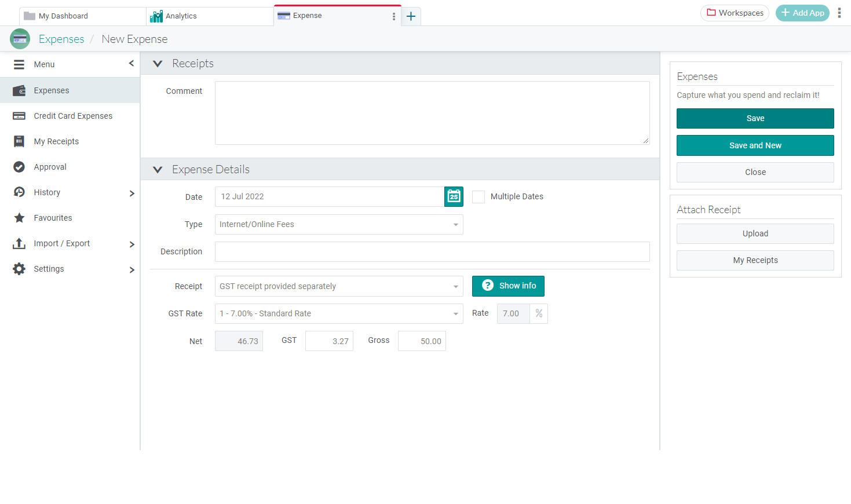Click inside the Description field
Image resolution: width=851 pixels, height=504 pixels.
432,251
